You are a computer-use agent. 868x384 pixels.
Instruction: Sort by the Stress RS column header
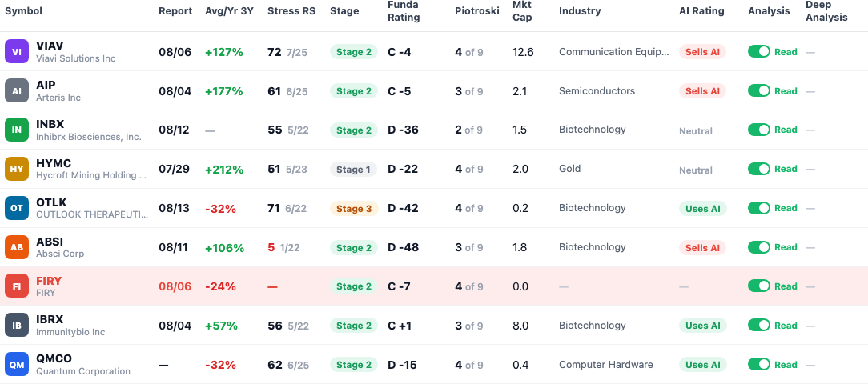(291, 11)
